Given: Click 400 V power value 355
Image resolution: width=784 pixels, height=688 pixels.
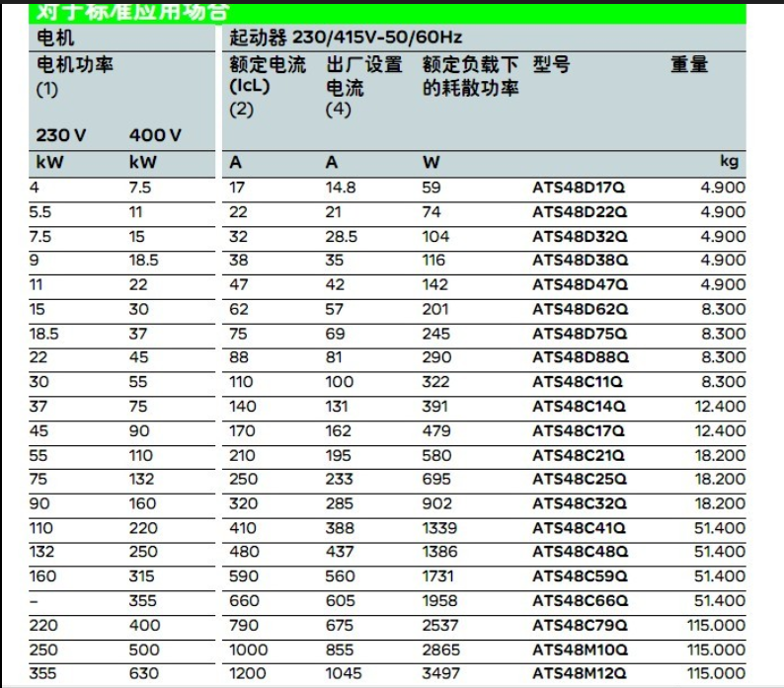Looking at the screenshot, I should 143,600.
